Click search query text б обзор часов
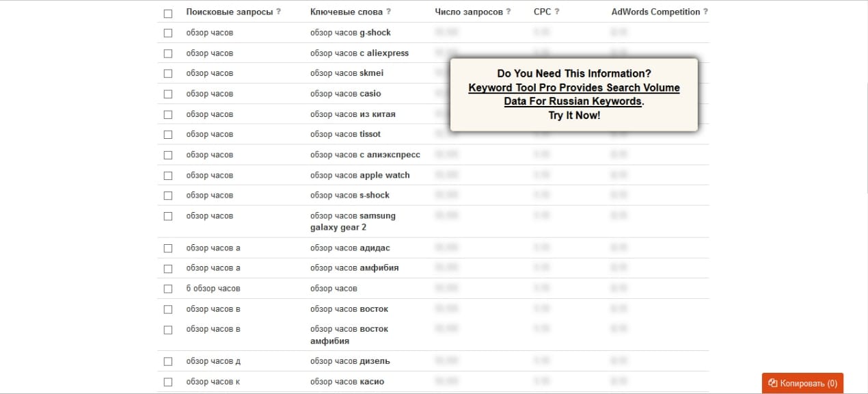 point(213,289)
